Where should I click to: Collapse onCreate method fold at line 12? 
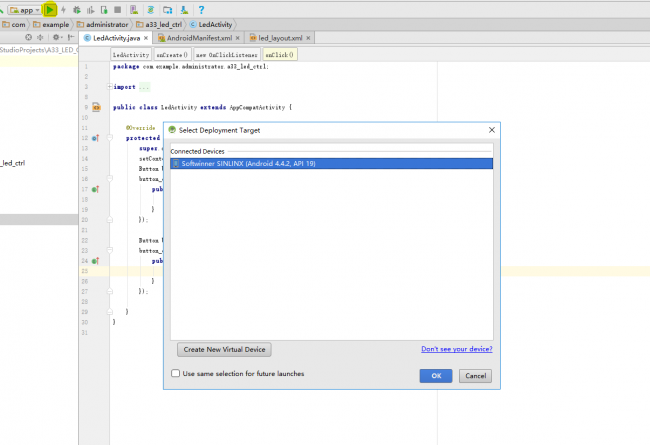[x=110, y=138]
